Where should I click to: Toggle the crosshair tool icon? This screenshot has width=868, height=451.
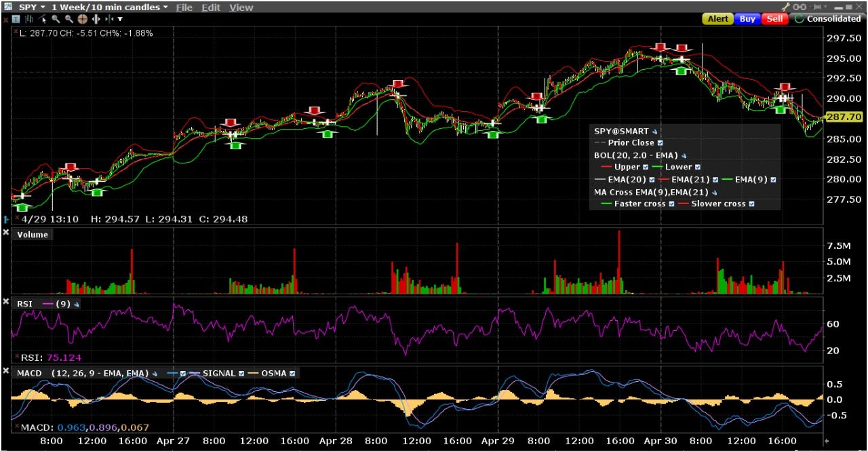[83, 19]
